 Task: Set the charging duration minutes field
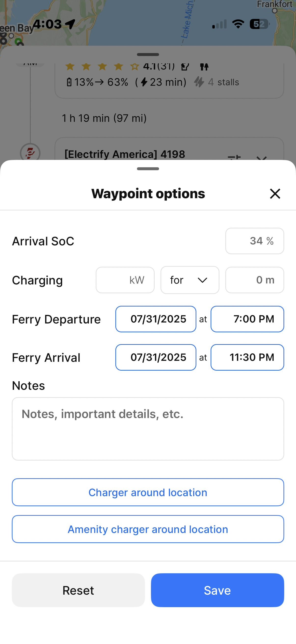click(x=255, y=280)
